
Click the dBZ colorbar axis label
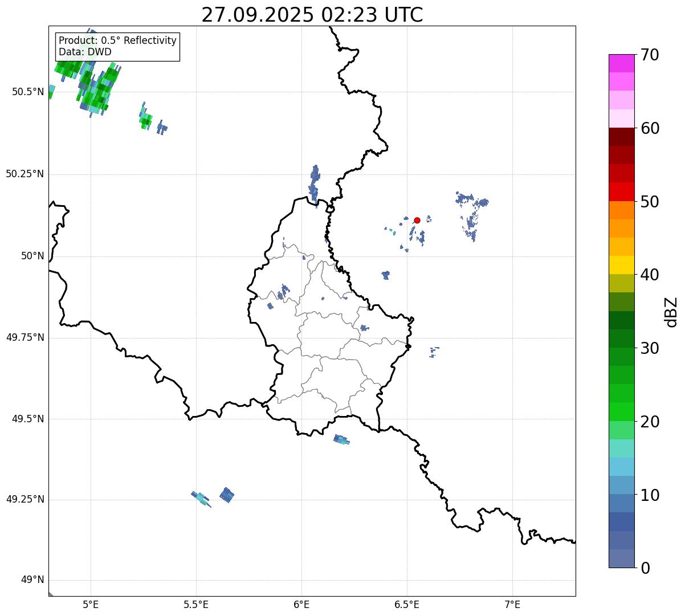[671, 312]
